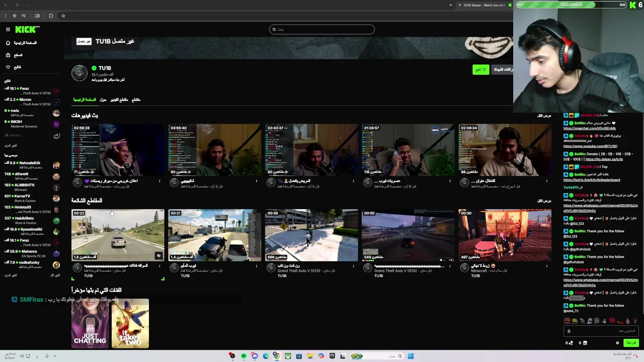Open the tip.dokan.sa chat link

click(x=604, y=159)
